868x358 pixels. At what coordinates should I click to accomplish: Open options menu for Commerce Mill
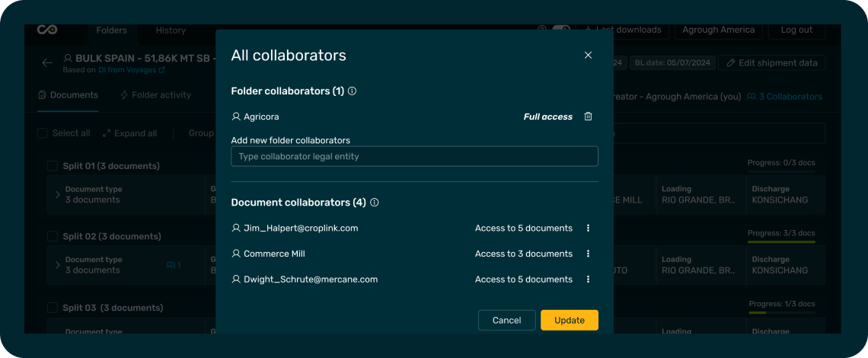(x=588, y=254)
